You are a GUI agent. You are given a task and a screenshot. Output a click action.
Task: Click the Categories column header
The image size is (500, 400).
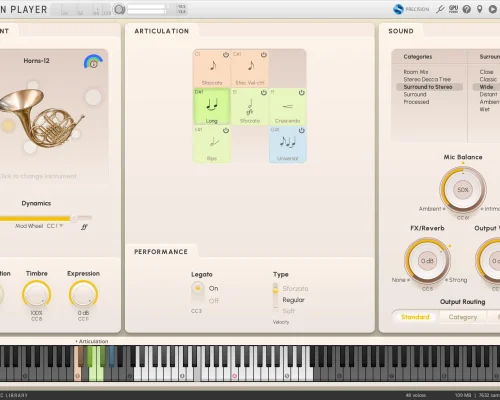pyautogui.click(x=418, y=57)
